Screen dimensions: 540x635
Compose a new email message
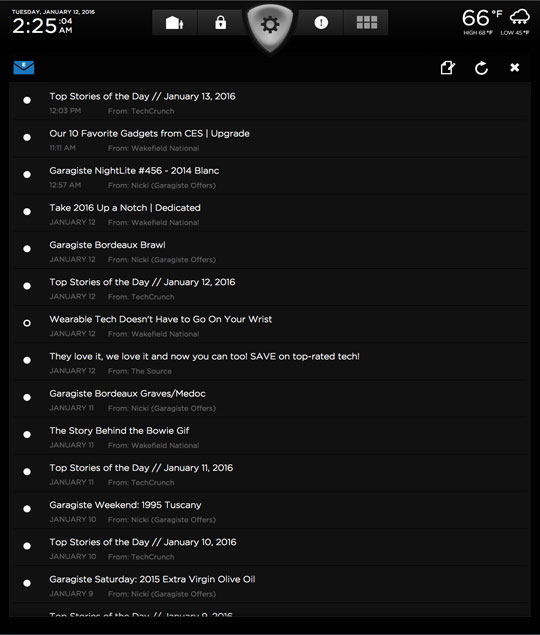click(x=448, y=68)
